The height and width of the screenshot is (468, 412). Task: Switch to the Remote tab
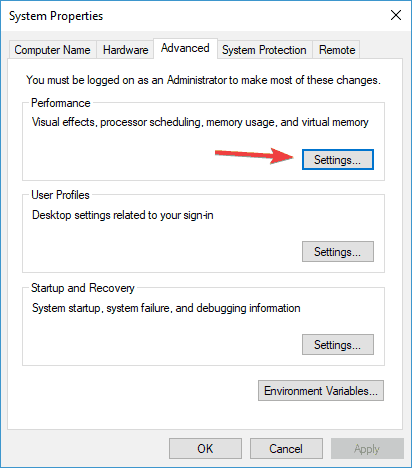[337, 50]
